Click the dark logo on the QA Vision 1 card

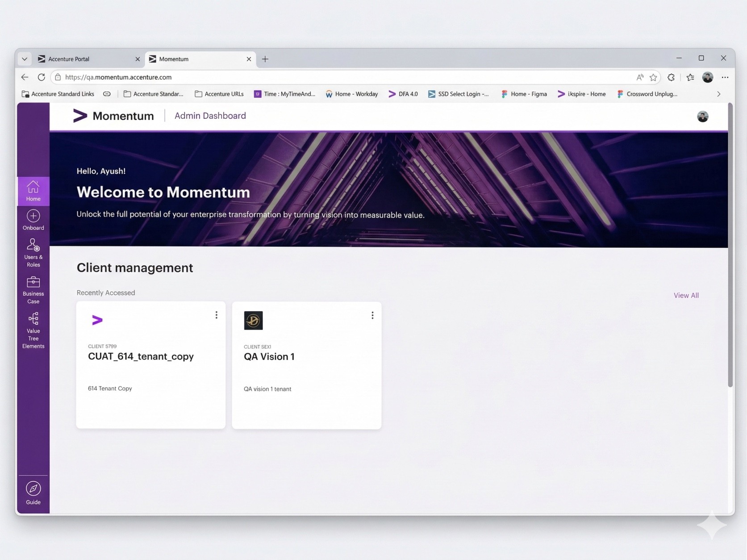[253, 321]
